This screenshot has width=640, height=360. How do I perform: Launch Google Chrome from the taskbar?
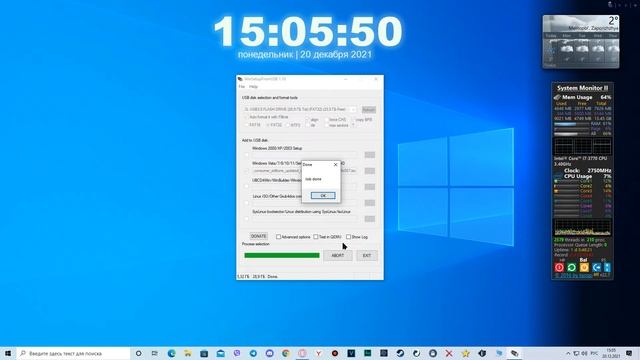click(x=286, y=353)
